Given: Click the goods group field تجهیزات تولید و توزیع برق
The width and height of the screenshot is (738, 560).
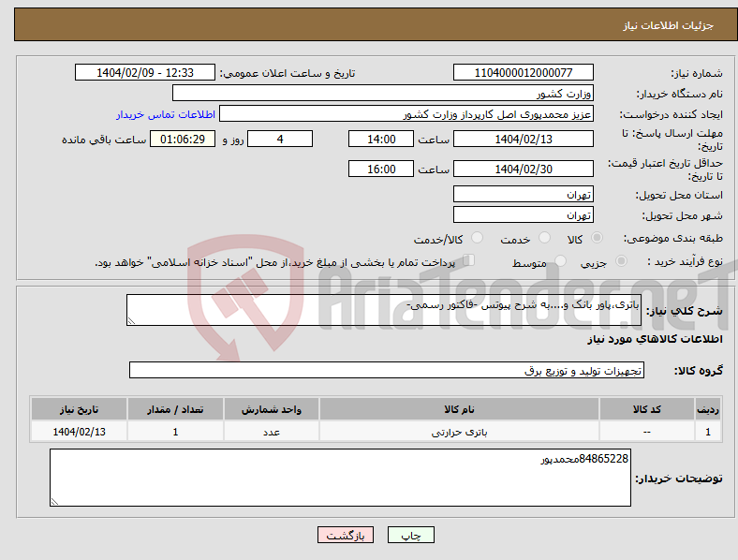Looking at the screenshot, I should [387, 370].
